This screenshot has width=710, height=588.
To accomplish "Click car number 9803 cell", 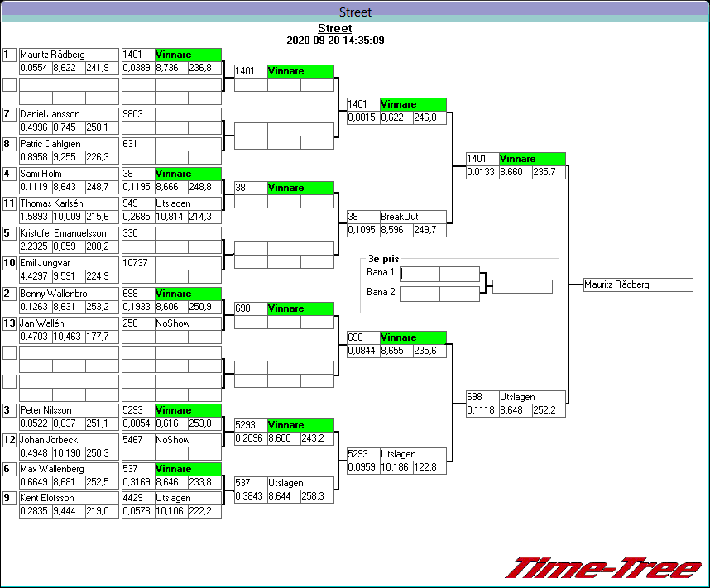I will 137,114.
